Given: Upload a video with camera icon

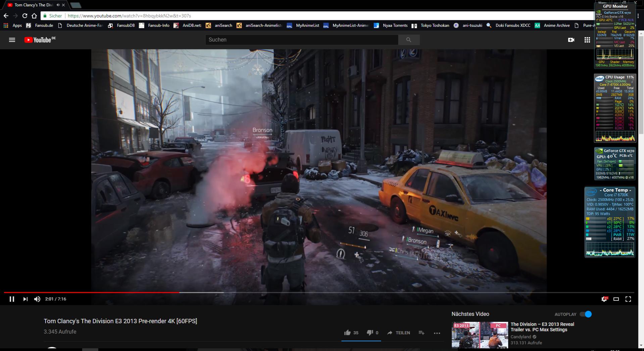Looking at the screenshot, I should (x=571, y=40).
